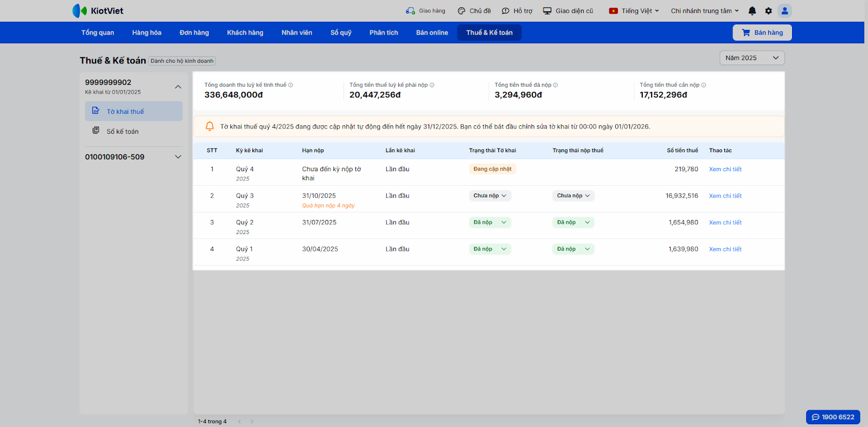Click info icon beside Tổng doanh thu luỹ kế
This screenshot has height=427, width=868.
point(291,85)
